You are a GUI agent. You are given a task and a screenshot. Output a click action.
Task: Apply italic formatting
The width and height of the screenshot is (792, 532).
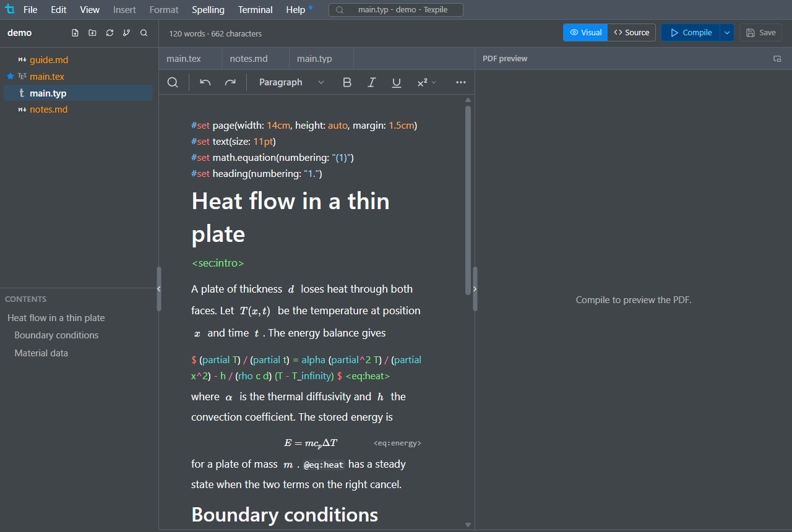pyautogui.click(x=372, y=82)
